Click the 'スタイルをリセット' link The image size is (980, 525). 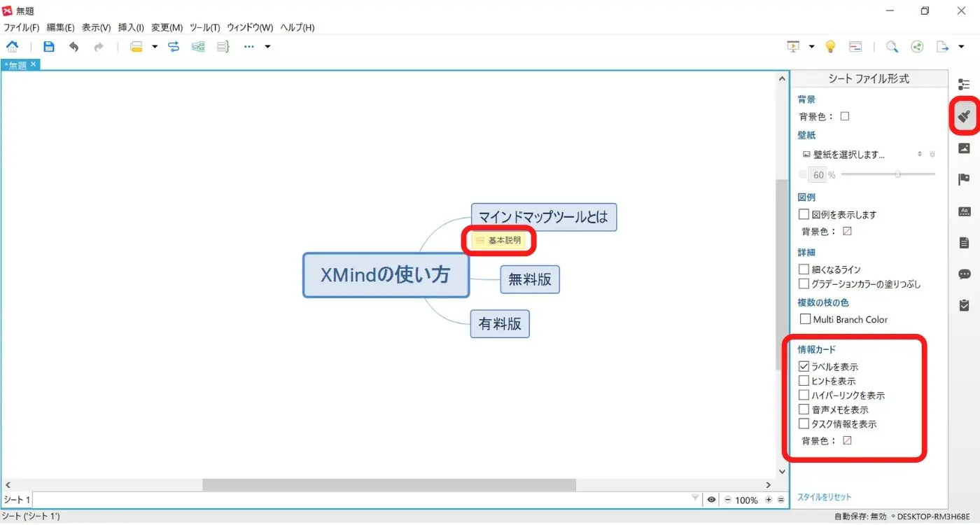[x=824, y=497]
